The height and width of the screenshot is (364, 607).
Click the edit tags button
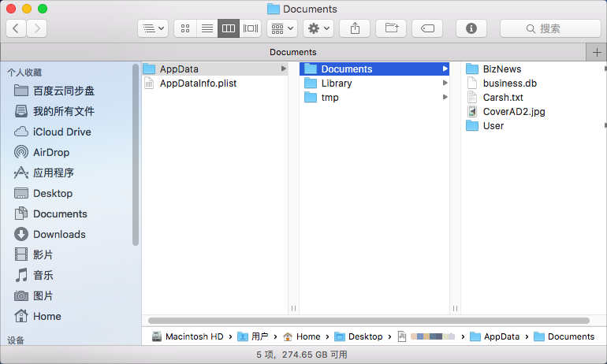[427, 28]
